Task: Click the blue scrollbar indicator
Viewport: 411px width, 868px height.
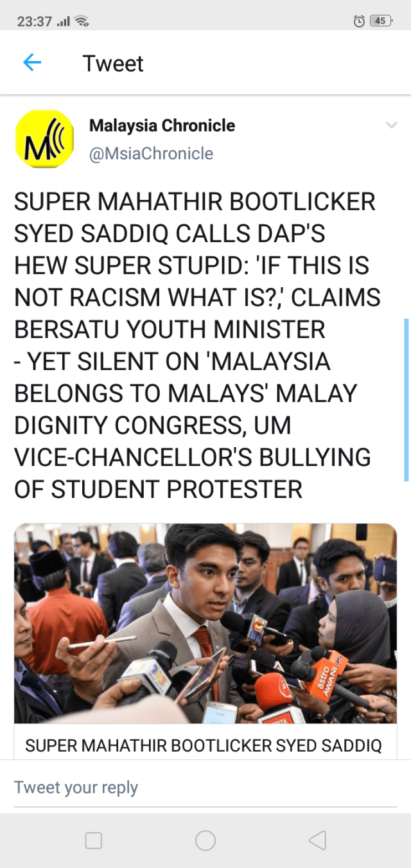Action: [x=406, y=399]
